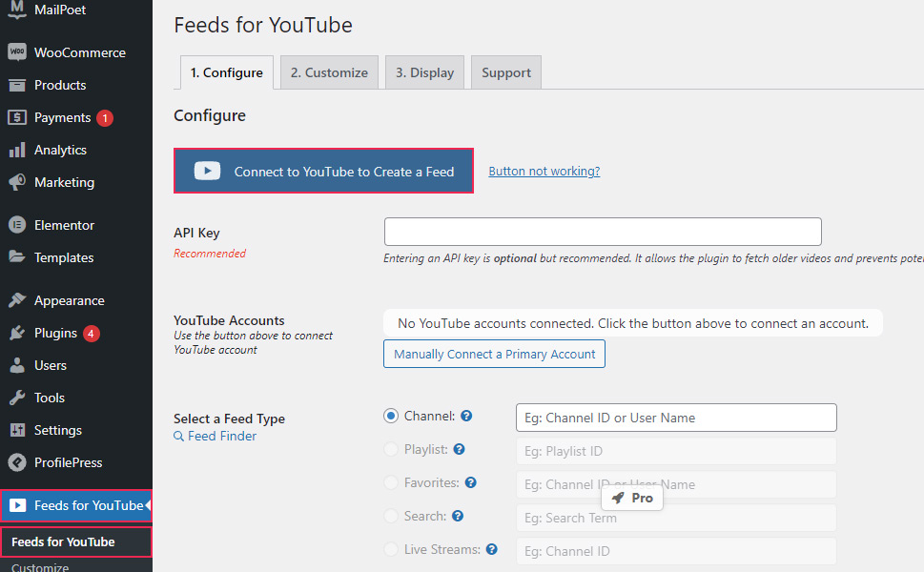This screenshot has width=924, height=572.
Task: Focus the Playlist ID input field
Action: click(676, 451)
